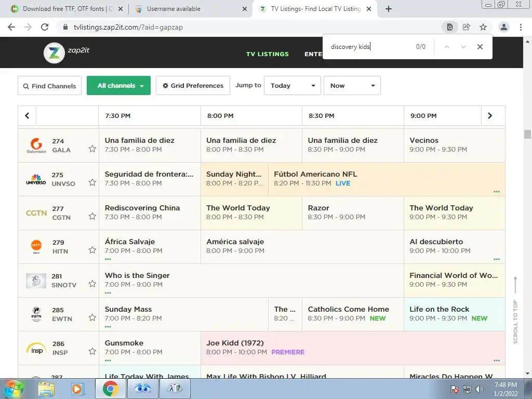Click the taskbar clock showing 7:48 PM

(x=506, y=389)
